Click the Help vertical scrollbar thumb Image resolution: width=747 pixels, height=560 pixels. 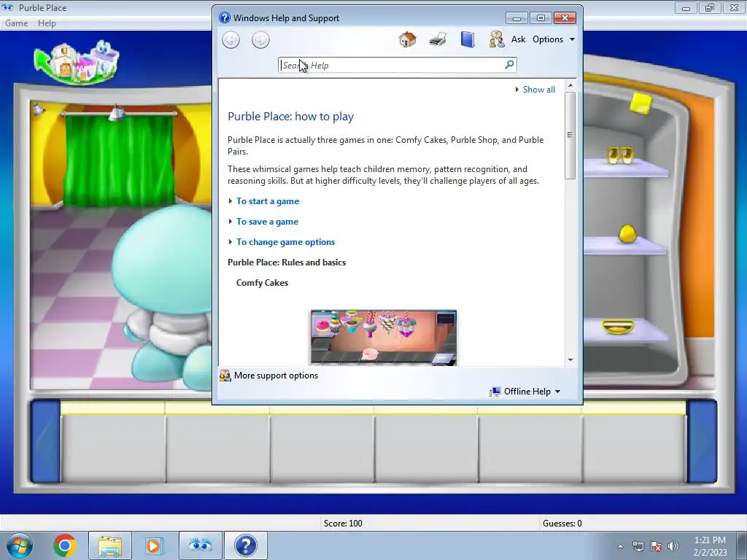[570, 135]
